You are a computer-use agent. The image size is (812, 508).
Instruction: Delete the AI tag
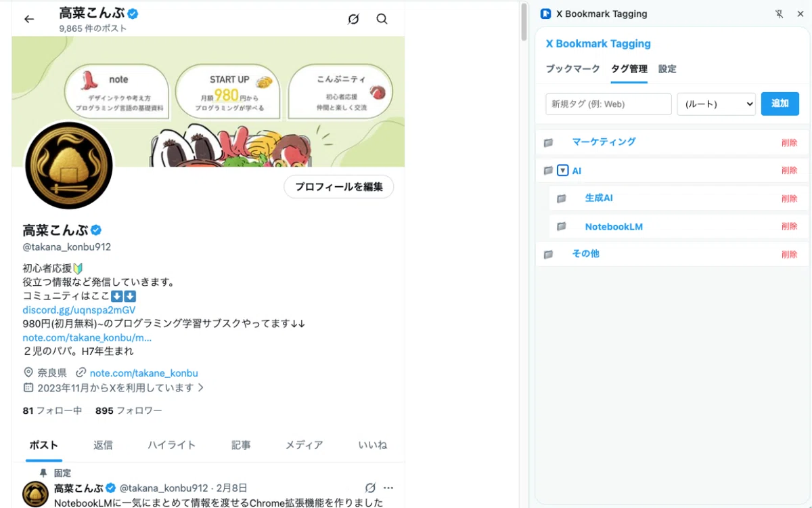pos(789,171)
